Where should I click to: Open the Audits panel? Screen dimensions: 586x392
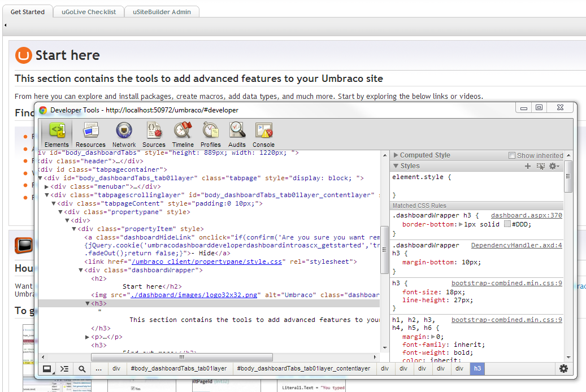(x=237, y=135)
